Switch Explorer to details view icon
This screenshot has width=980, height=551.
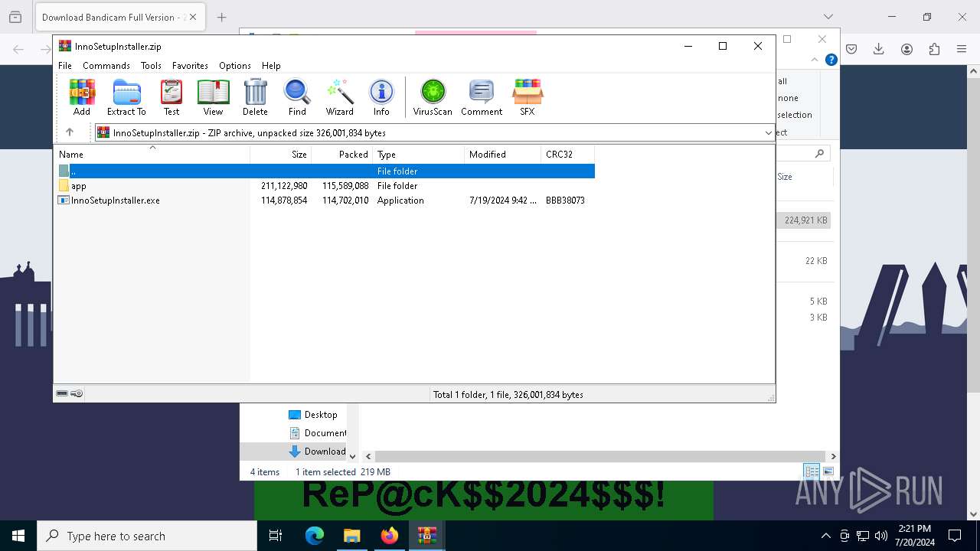tap(812, 471)
